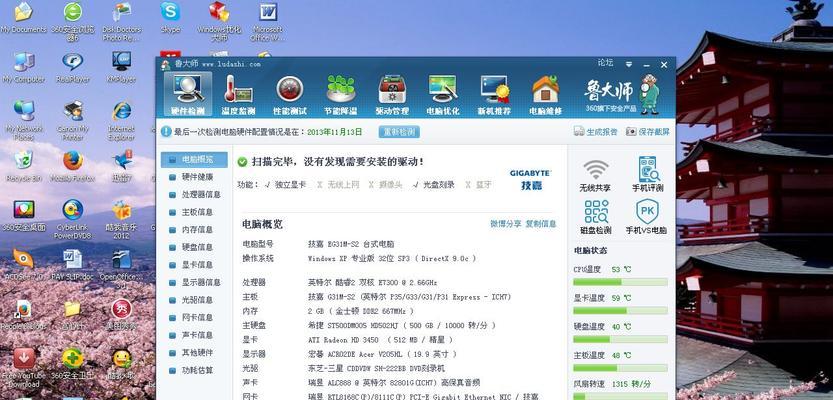Image resolution: width=833 pixels, height=400 pixels.
Task: Select 其他硬件 in the sidebar
Action: pos(194,353)
